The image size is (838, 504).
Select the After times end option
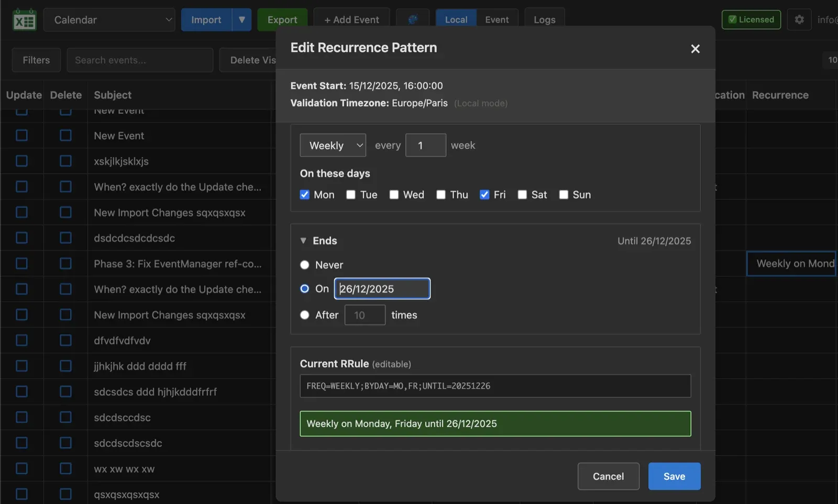click(x=305, y=315)
